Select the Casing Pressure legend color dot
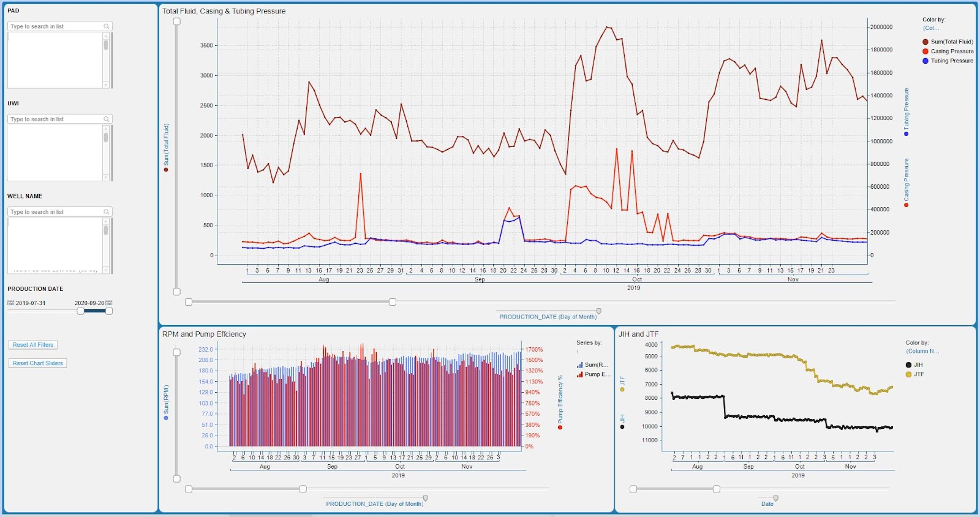 [925, 51]
